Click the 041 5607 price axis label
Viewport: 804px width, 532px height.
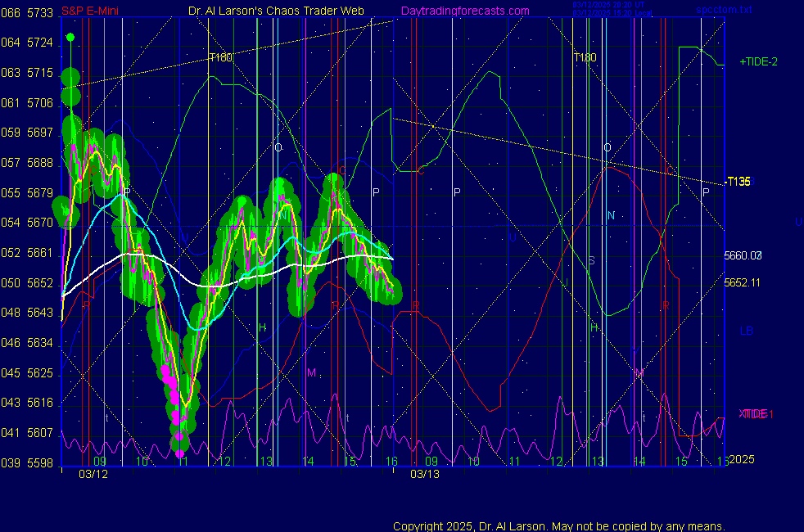pos(27,433)
